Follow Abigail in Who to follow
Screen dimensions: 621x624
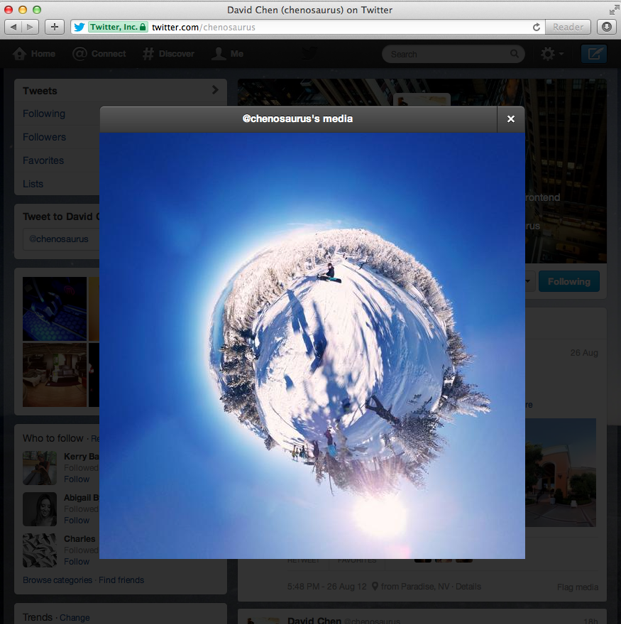coord(76,521)
